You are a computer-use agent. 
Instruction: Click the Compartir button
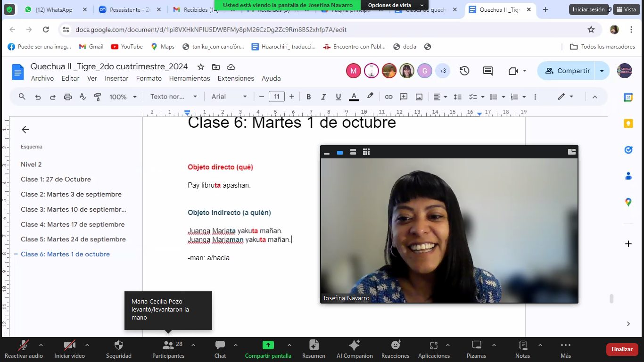pyautogui.click(x=568, y=71)
